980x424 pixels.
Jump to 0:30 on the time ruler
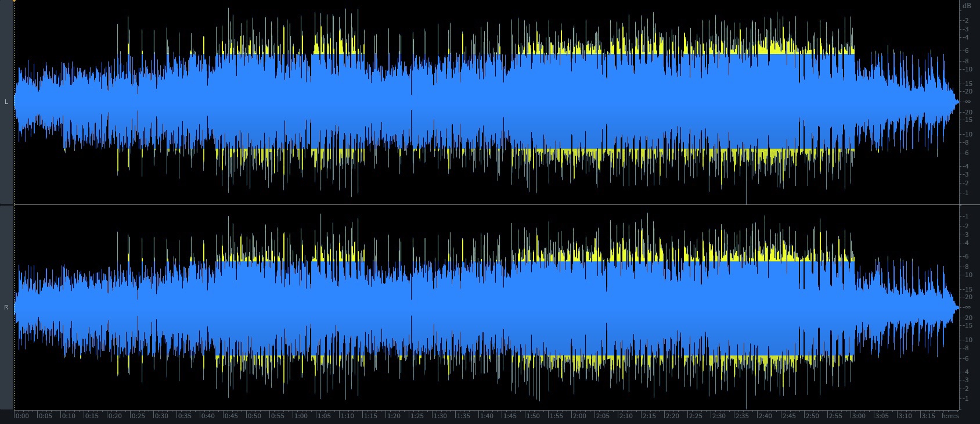coord(161,416)
